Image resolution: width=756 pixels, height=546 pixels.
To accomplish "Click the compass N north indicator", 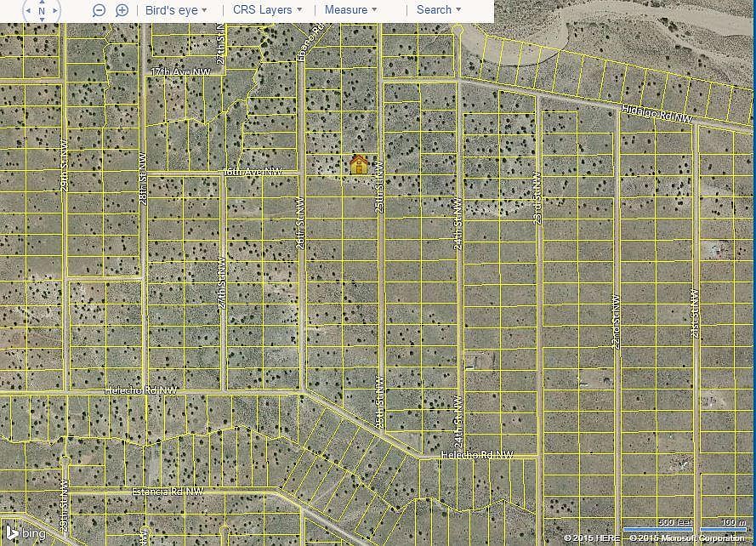I will click(x=41, y=11).
